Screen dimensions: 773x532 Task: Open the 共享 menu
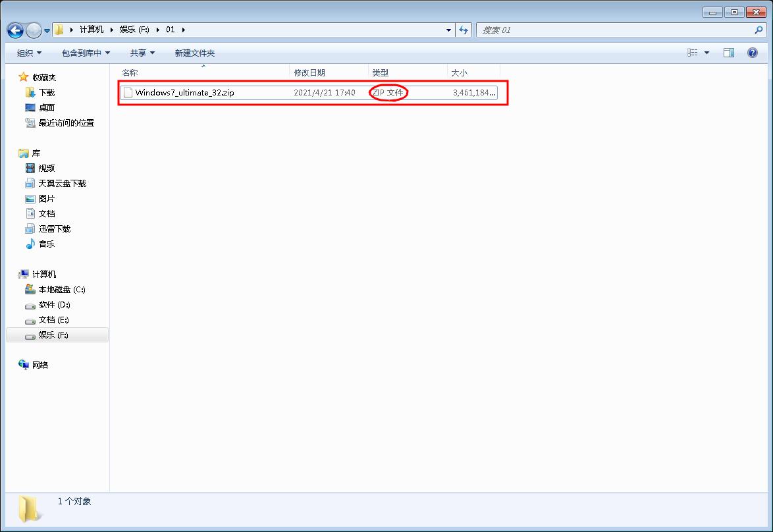point(142,53)
